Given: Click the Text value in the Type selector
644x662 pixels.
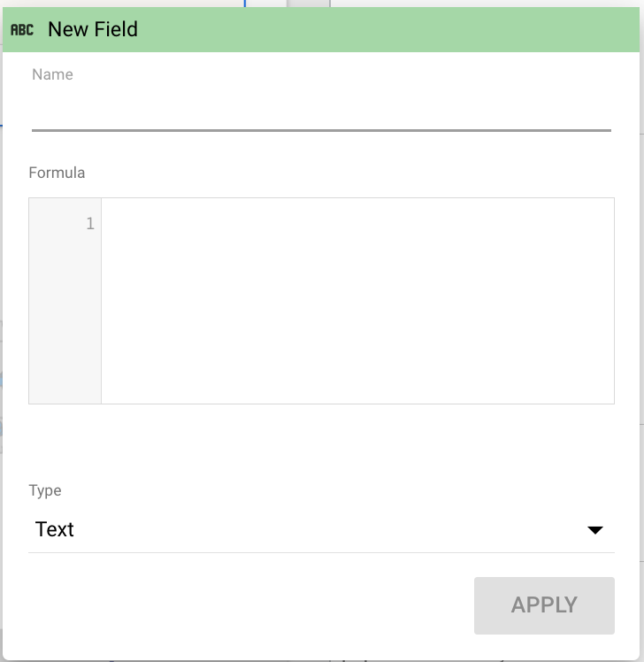Looking at the screenshot, I should coord(55,530).
